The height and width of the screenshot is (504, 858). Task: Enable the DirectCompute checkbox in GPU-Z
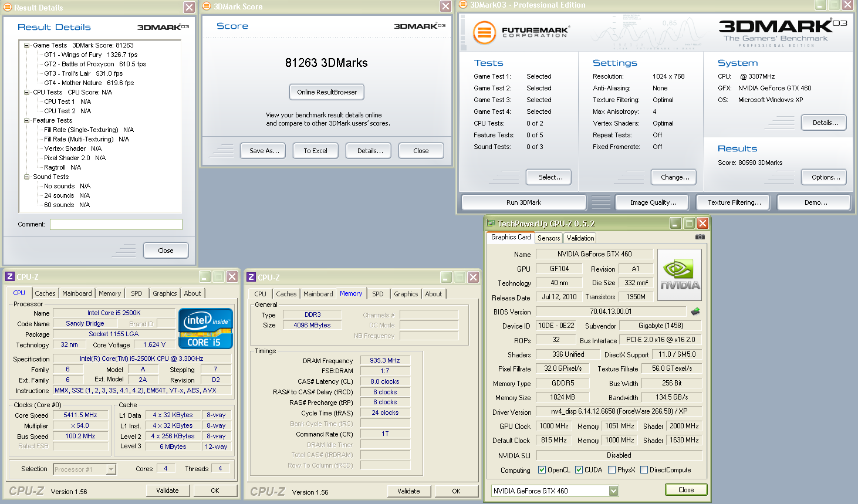[644, 470]
